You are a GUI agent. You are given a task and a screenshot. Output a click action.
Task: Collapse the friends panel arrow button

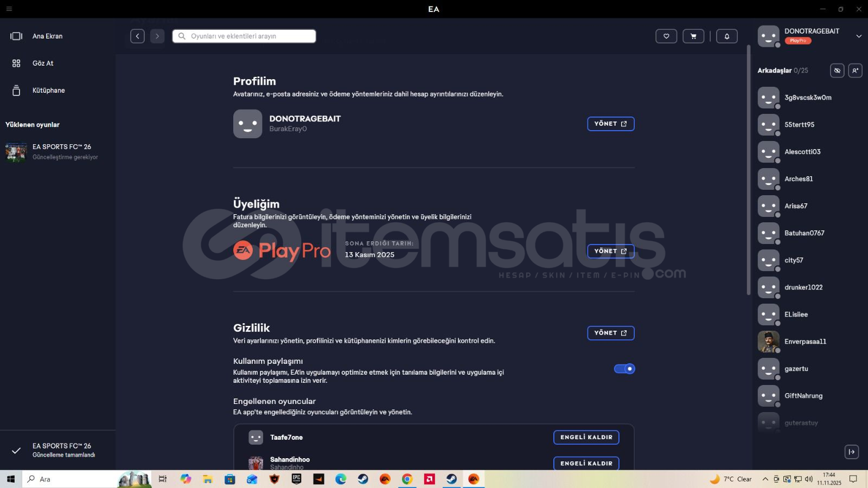(852, 452)
